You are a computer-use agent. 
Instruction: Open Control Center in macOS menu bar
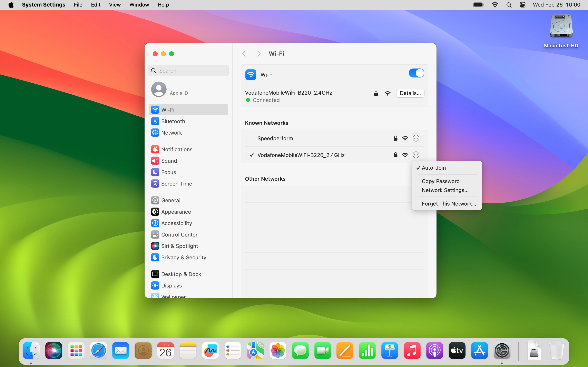coord(522,5)
